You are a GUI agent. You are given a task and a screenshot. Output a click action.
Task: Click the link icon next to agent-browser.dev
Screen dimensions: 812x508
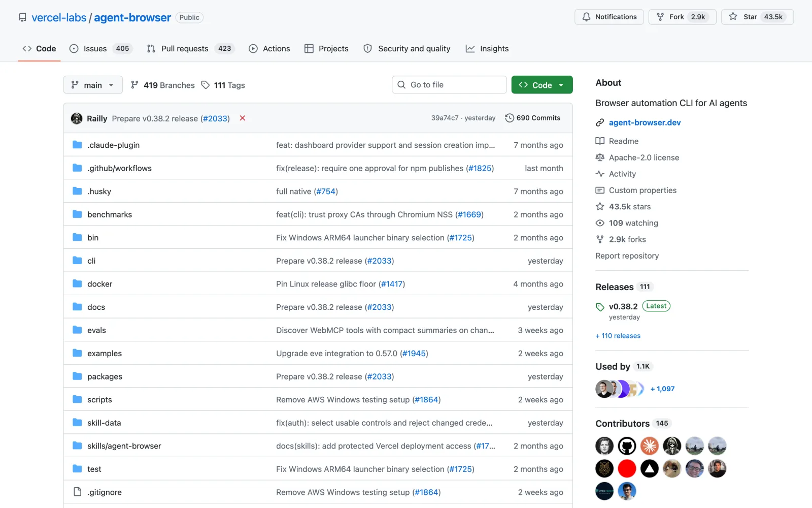pos(600,122)
